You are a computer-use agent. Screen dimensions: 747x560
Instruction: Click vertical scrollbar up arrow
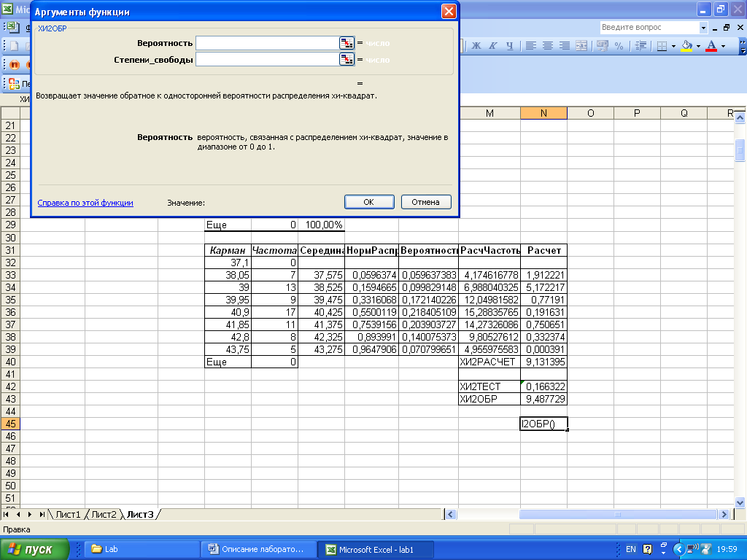(x=740, y=117)
